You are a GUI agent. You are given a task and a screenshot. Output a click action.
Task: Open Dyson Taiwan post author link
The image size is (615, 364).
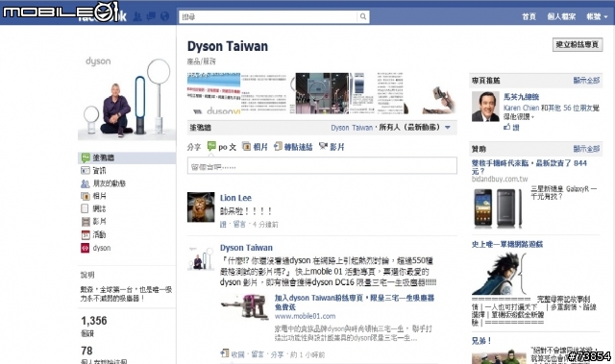(246, 248)
